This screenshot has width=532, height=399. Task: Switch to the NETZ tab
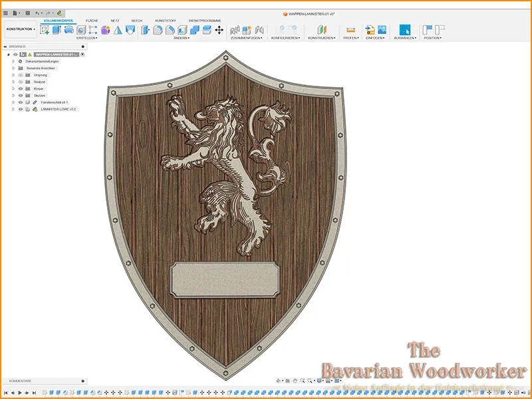click(x=114, y=21)
